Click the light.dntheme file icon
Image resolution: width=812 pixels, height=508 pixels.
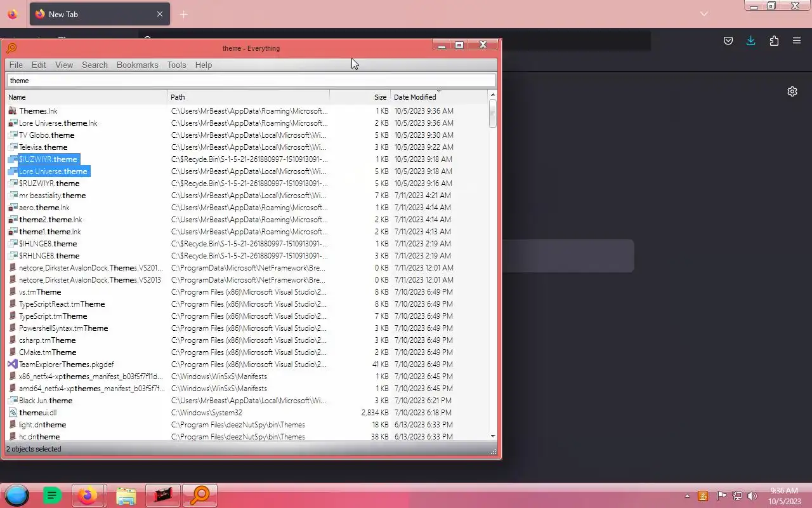click(x=13, y=425)
